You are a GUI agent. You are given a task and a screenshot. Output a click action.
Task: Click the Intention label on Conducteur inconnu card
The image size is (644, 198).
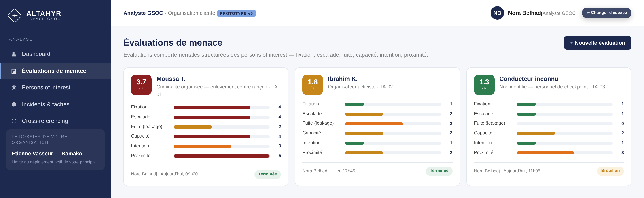click(483, 143)
